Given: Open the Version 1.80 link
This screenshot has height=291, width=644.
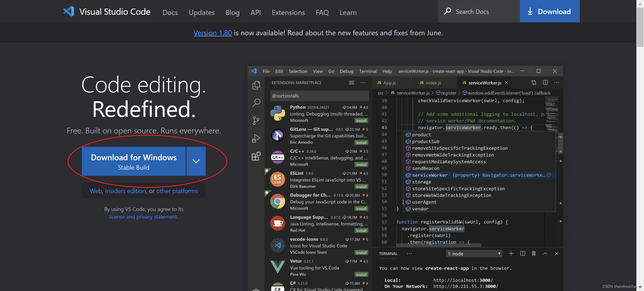Looking at the screenshot, I should point(212,33).
